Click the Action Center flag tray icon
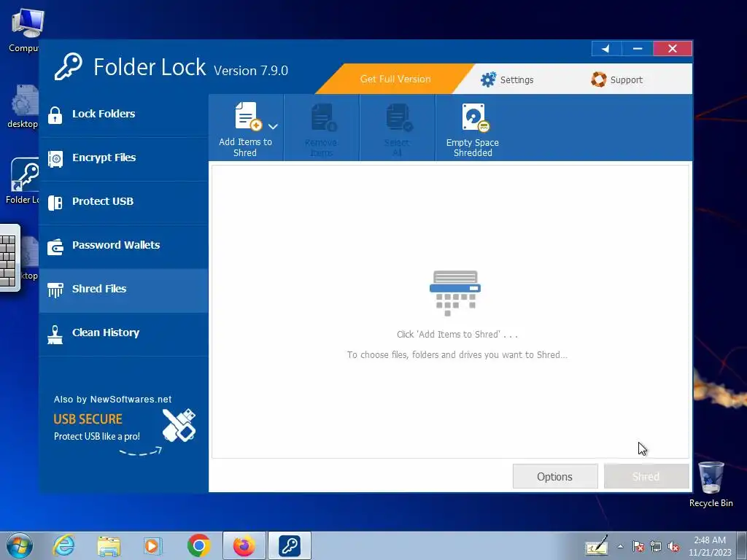The height and width of the screenshot is (560, 747). click(x=638, y=546)
